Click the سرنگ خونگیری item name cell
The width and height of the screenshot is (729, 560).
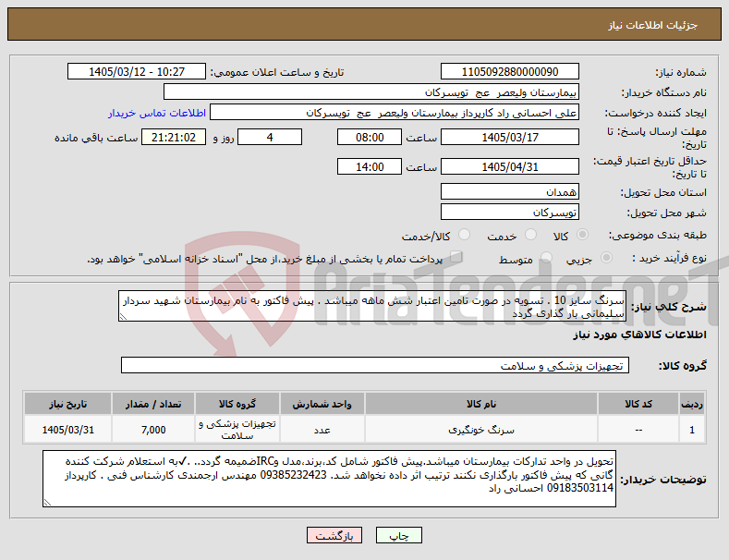[481, 430]
